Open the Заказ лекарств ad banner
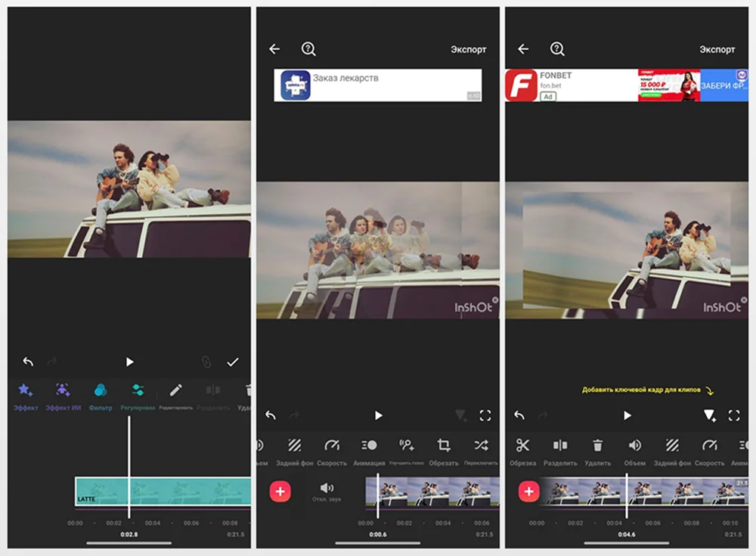This screenshot has height=556, width=756. [x=377, y=85]
